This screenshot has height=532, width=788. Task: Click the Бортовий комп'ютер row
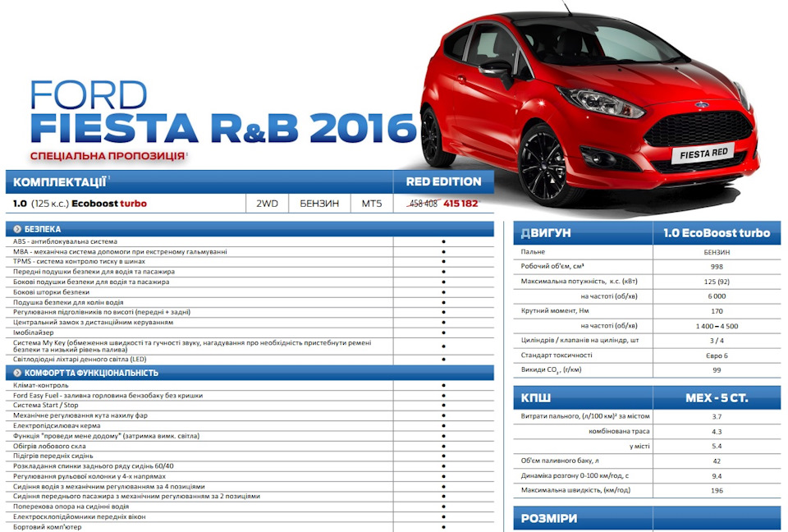tap(250, 527)
